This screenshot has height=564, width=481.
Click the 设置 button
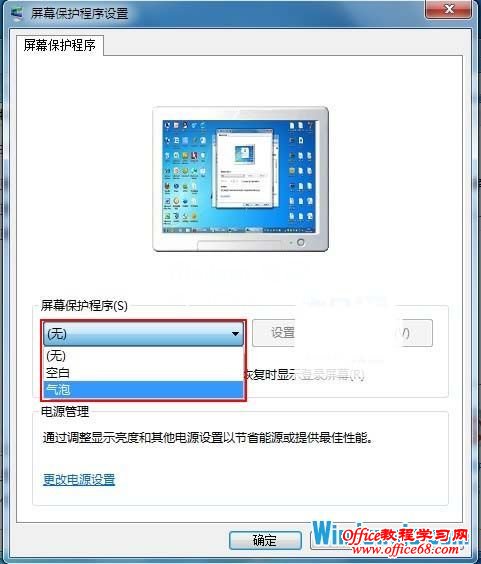[274, 333]
